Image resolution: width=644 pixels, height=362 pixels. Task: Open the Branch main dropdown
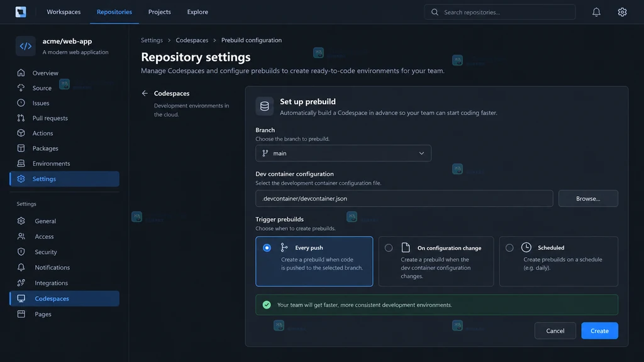coord(343,153)
